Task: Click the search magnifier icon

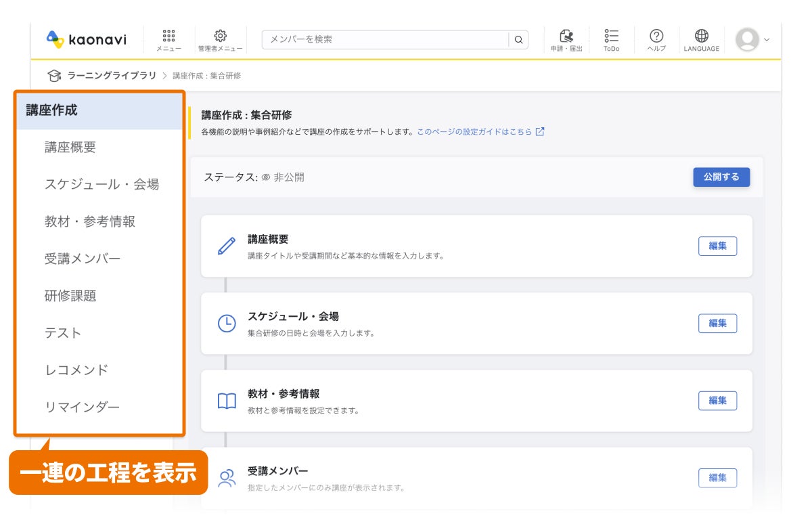Action: tap(518, 39)
